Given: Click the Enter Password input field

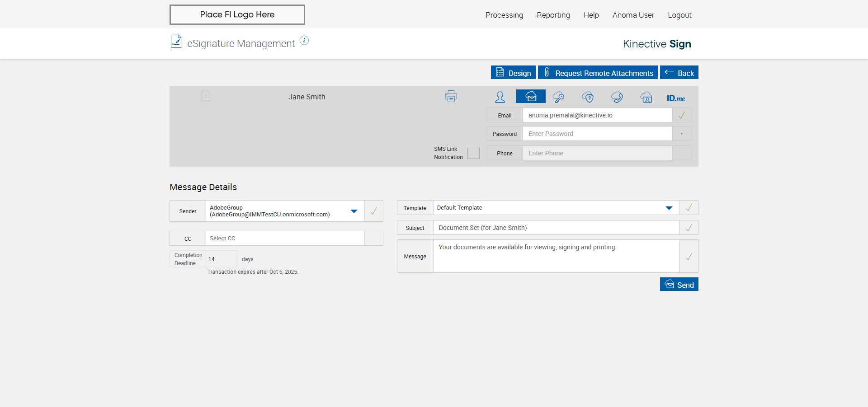Looking at the screenshot, I should [597, 134].
